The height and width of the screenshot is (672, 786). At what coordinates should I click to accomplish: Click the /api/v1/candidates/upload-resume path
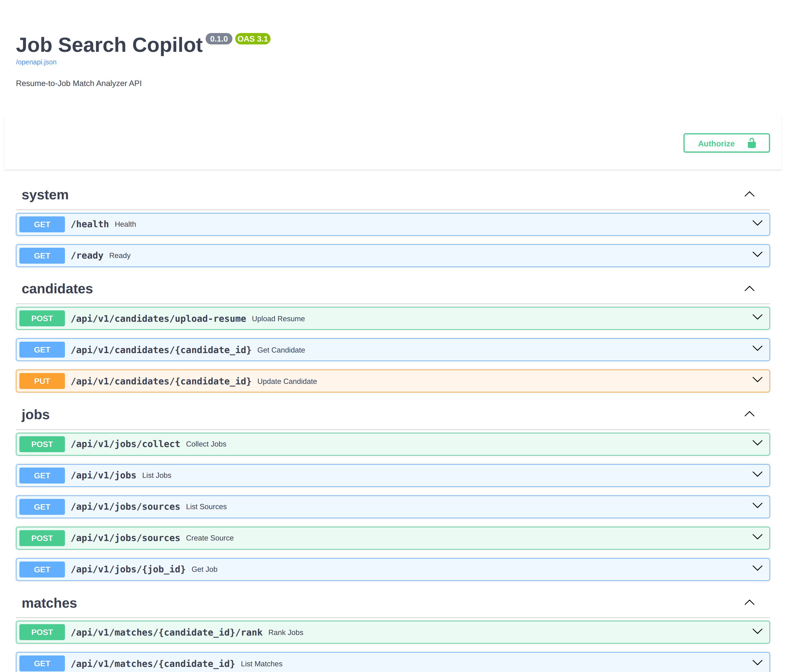pos(159,319)
